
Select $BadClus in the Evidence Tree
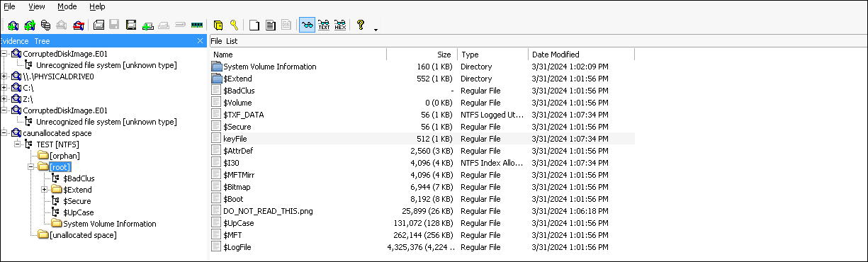pos(79,178)
